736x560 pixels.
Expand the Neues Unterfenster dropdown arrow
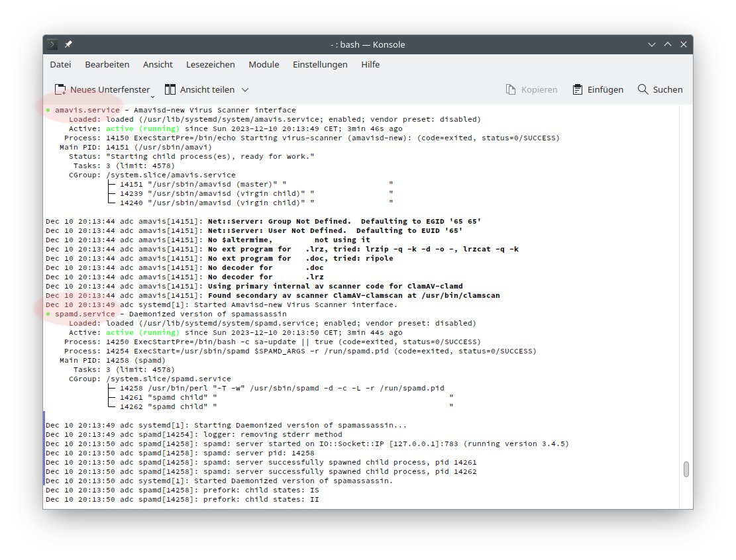(152, 96)
